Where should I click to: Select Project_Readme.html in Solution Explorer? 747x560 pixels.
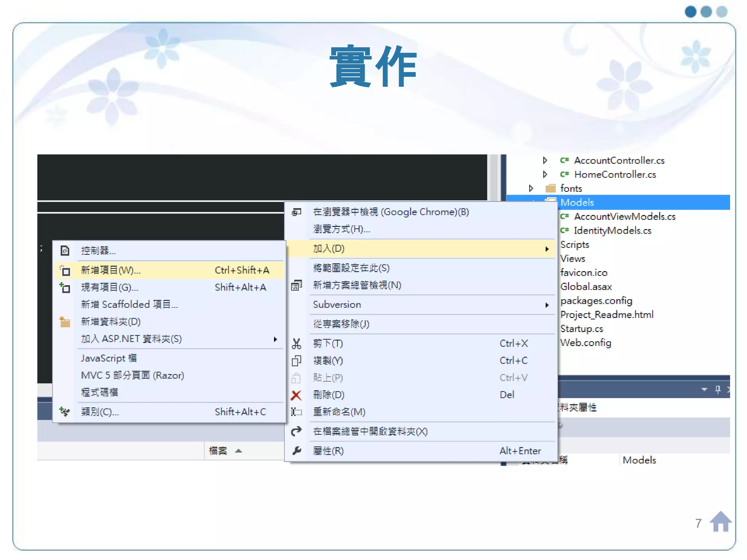pos(607,315)
